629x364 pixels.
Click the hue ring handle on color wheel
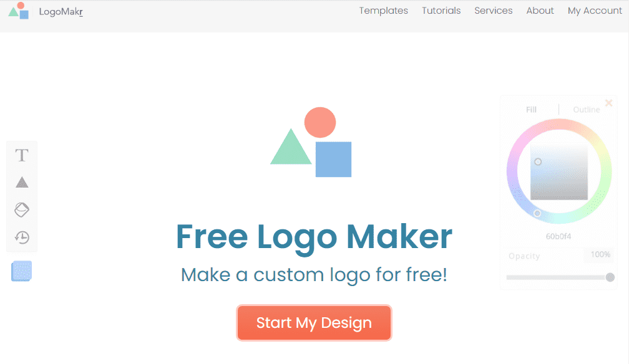pos(537,213)
